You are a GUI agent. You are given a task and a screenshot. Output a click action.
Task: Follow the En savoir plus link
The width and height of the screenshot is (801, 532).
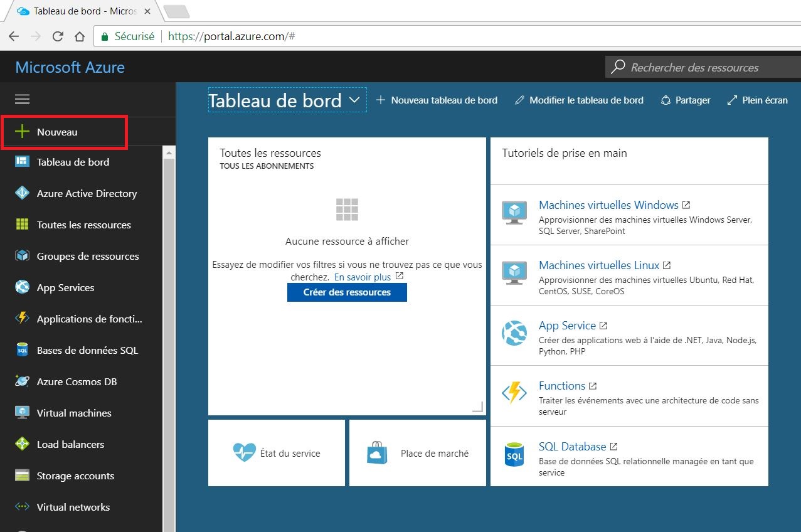click(362, 277)
